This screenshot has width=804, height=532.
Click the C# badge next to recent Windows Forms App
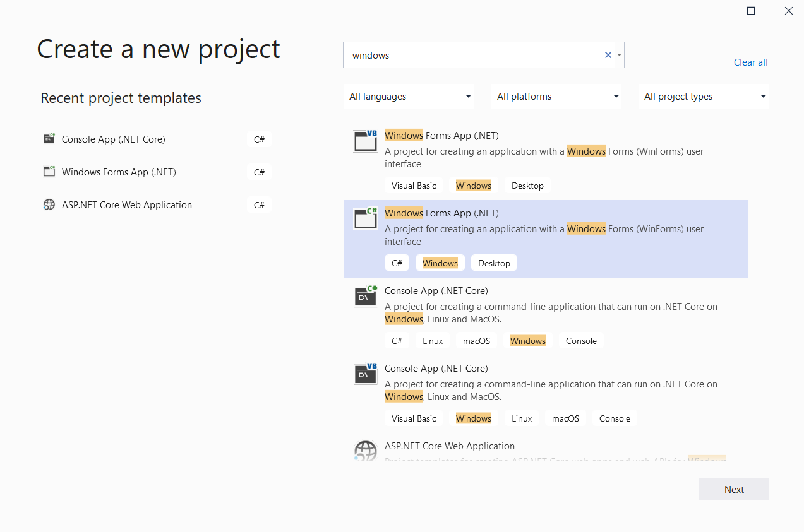[x=259, y=172]
